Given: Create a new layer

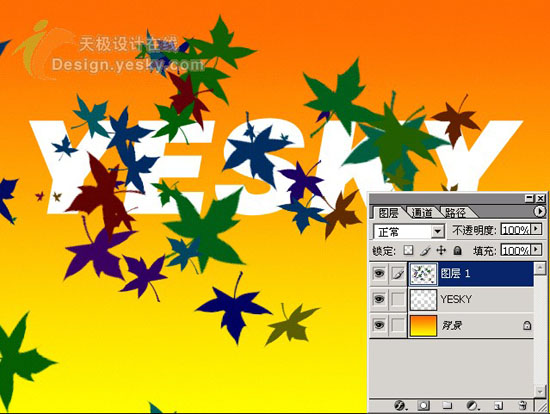Looking at the screenshot, I should (498, 406).
